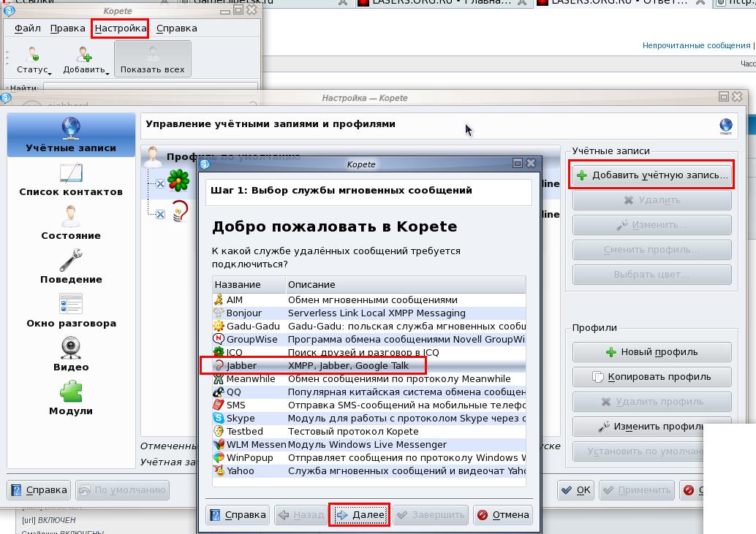Open the Справка menu in Kopete

click(x=176, y=28)
